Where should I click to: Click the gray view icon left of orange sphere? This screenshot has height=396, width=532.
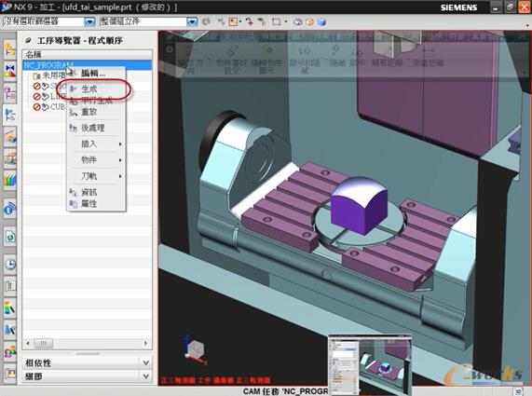(297, 22)
